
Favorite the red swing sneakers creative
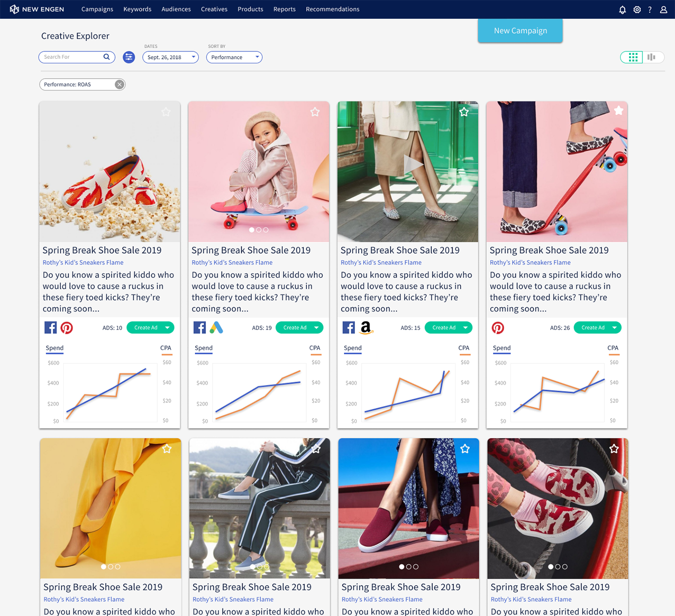tap(614, 448)
